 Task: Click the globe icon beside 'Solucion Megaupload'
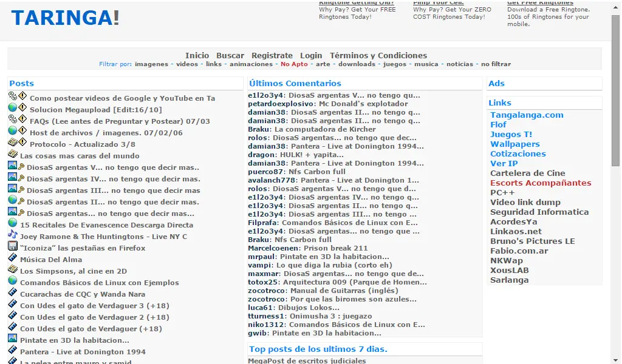click(x=13, y=107)
